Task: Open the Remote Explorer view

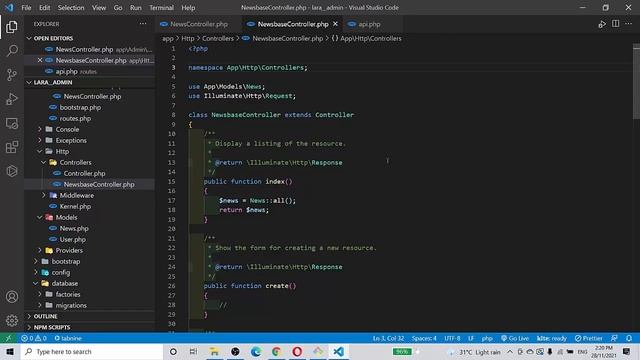Action: [x=12, y=123]
